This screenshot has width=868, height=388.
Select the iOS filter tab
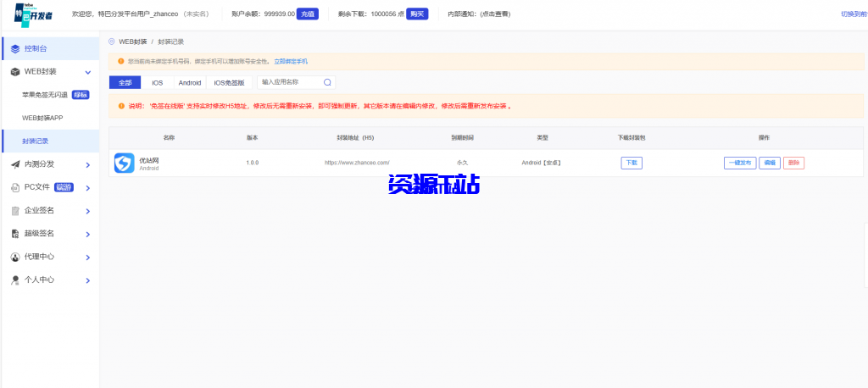[x=158, y=82]
